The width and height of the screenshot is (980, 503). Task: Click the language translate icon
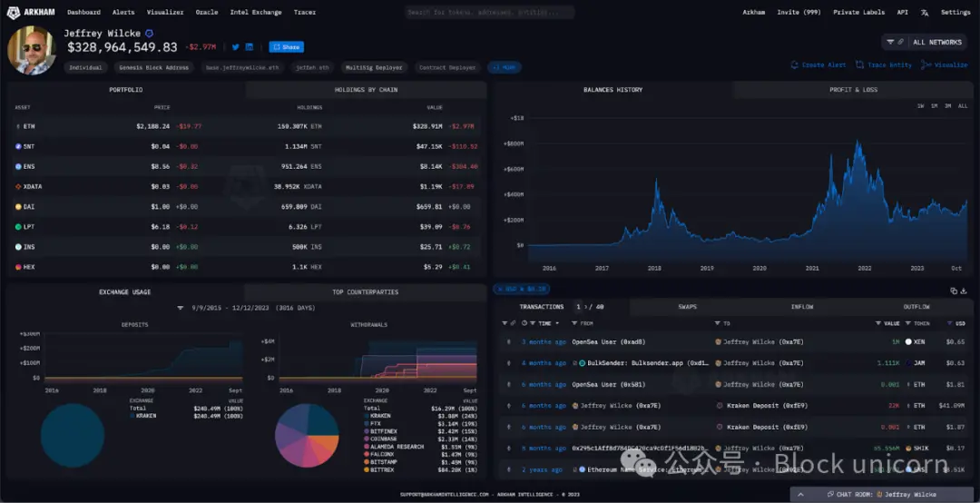click(925, 13)
